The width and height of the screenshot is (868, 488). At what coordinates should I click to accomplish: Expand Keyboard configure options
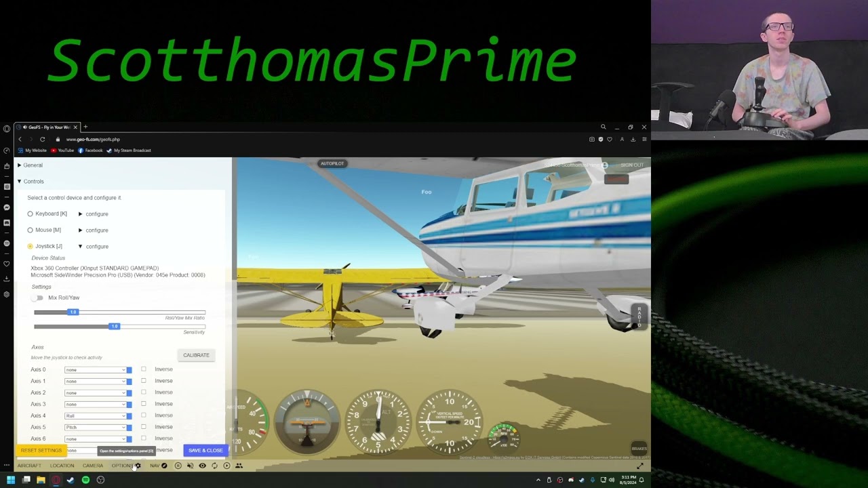tap(93, 214)
